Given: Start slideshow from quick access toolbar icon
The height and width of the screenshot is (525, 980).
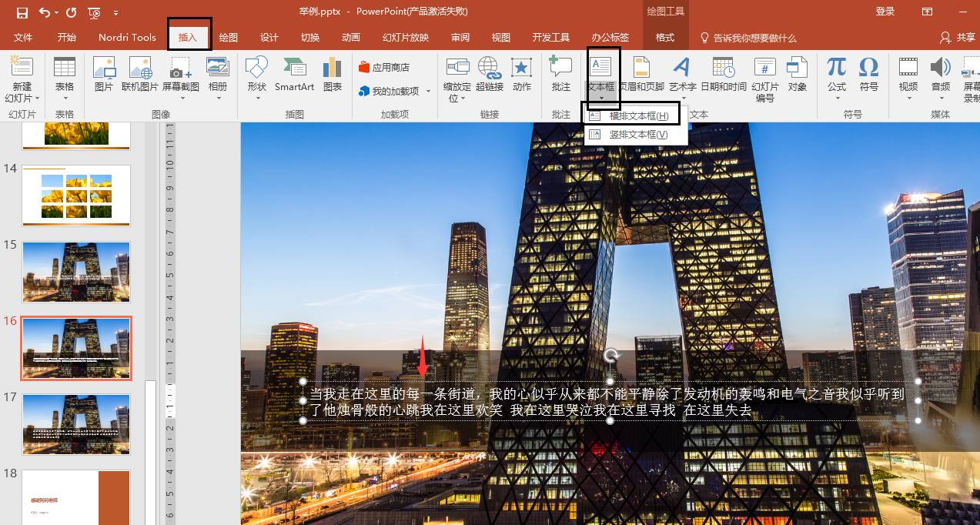Looking at the screenshot, I should point(94,12).
